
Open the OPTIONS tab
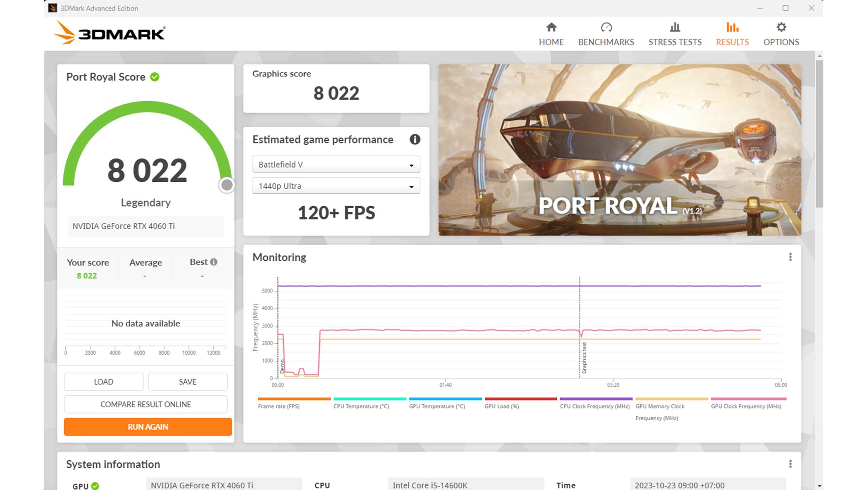[x=781, y=34]
